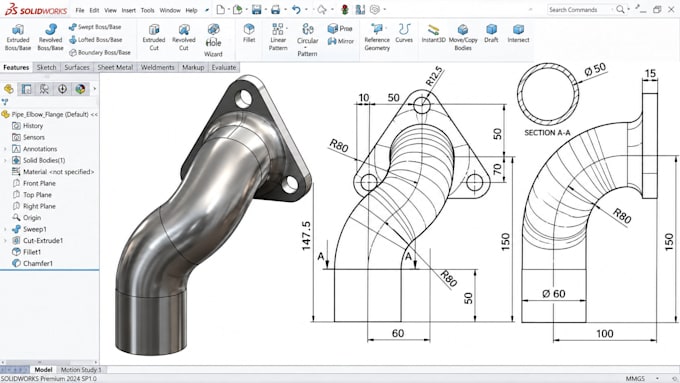Activate the Intersect tool

518,33
